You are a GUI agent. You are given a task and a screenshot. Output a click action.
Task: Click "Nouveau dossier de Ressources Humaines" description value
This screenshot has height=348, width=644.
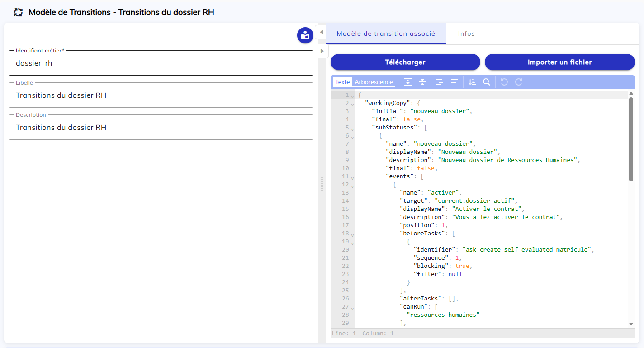(x=507, y=160)
